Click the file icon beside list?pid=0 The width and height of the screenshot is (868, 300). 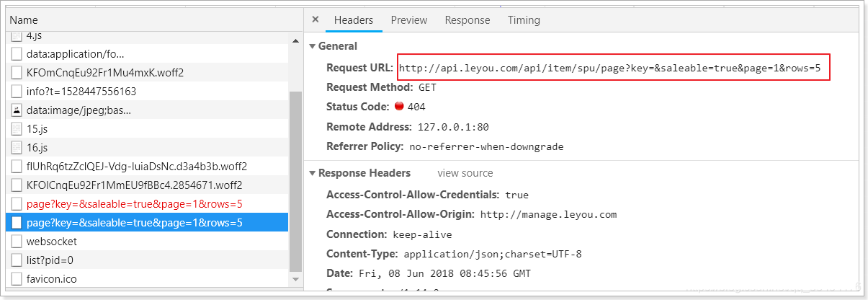[x=17, y=260]
